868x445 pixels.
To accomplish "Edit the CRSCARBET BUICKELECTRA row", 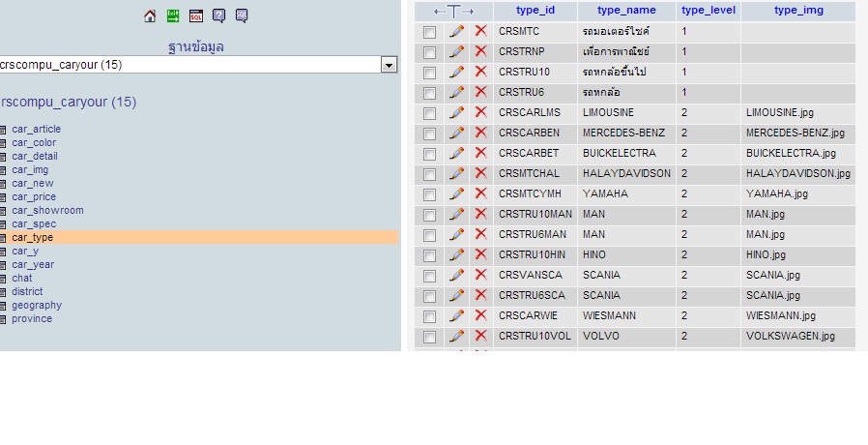I will (456, 153).
